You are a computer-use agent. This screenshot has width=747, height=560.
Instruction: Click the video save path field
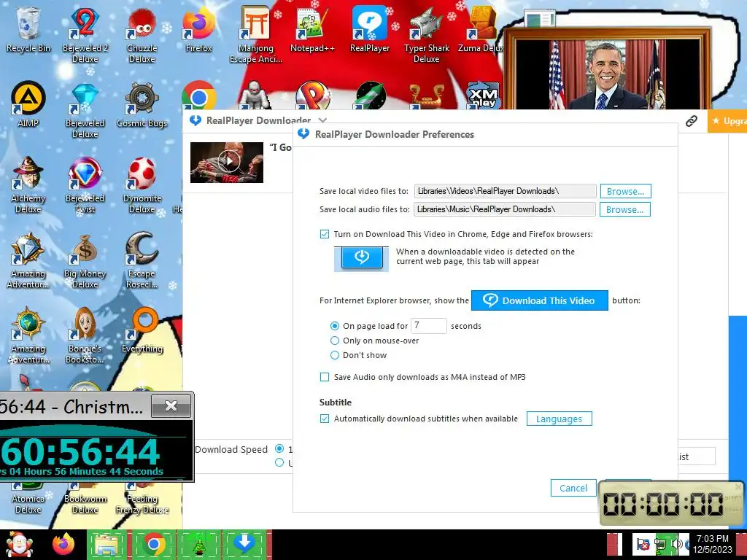[x=505, y=192]
